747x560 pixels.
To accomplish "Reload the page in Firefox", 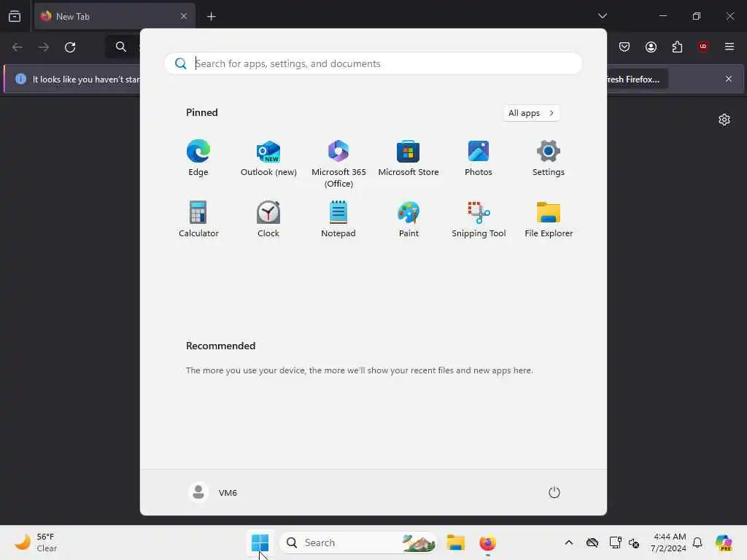I will [70, 47].
